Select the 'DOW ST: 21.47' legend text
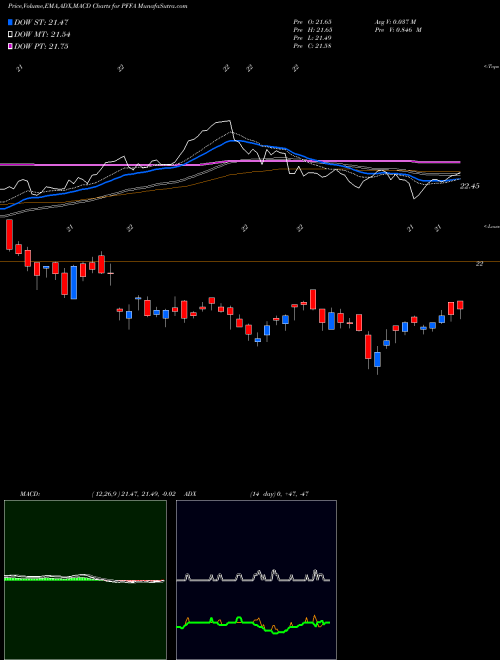500x660 pixels. (x=41, y=22)
